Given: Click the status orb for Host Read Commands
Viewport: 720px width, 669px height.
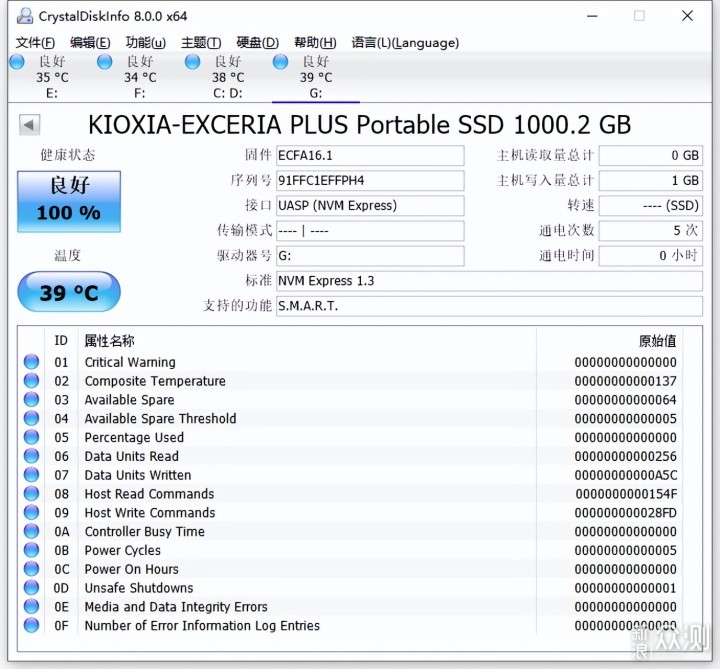Looking at the screenshot, I should tap(32, 494).
